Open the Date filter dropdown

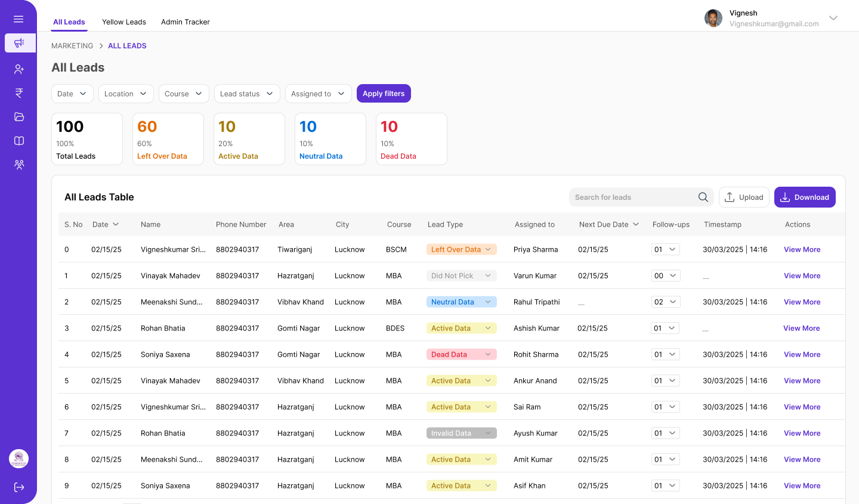[72, 93]
